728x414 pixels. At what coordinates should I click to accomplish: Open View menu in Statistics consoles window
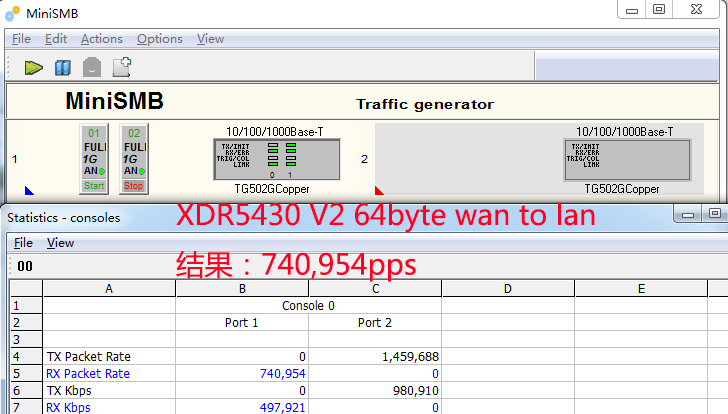pyautogui.click(x=60, y=243)
